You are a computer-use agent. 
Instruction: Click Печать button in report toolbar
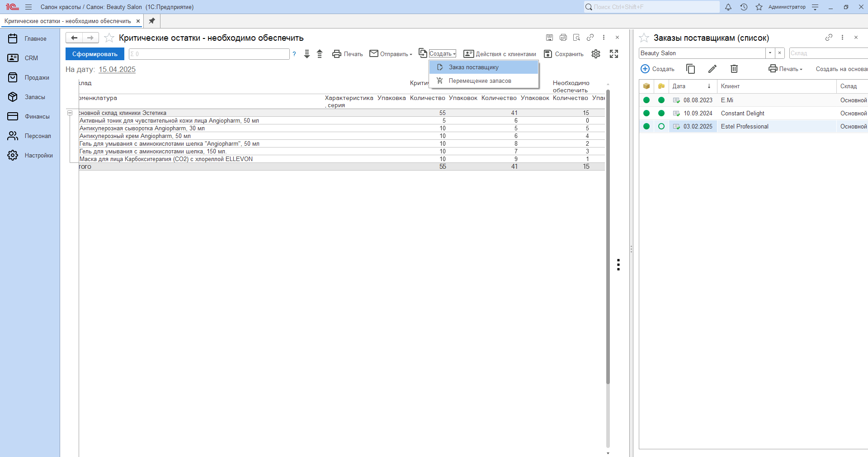[348, 54]
